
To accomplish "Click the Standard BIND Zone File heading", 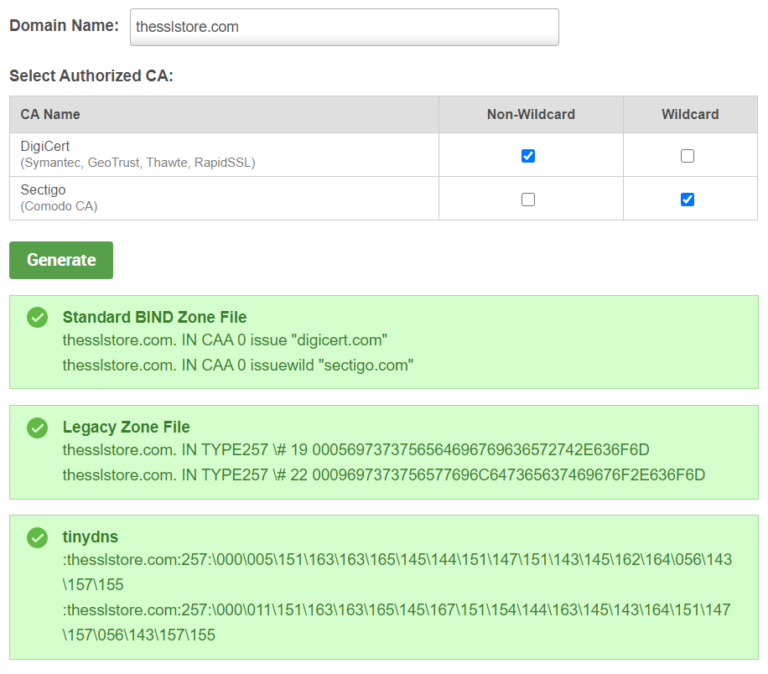I will pyautogui.click(x=154, y=317).
